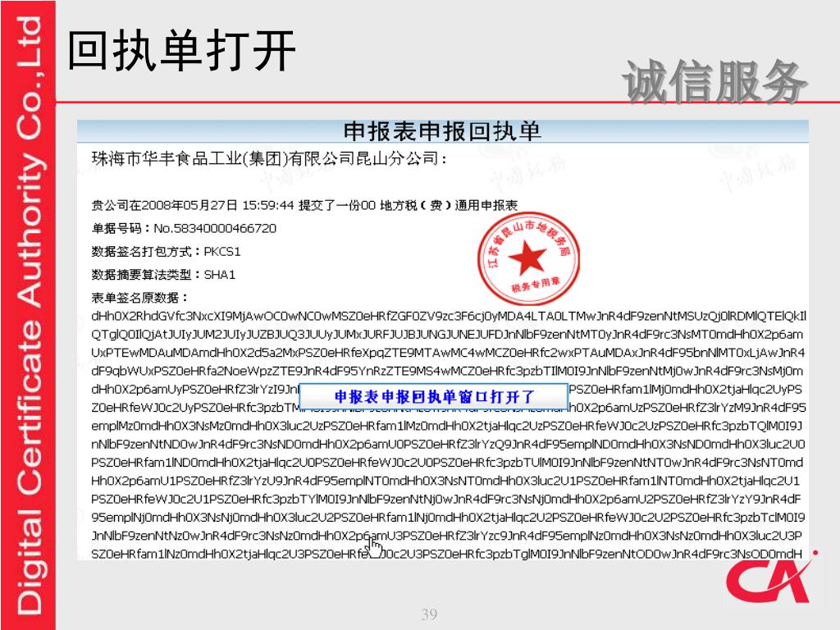The width and height of the screenshot is (840, 630).
Task: Click the signature data line starting QTglQ0IlQjAtJUIy
Action: [447, 335]
